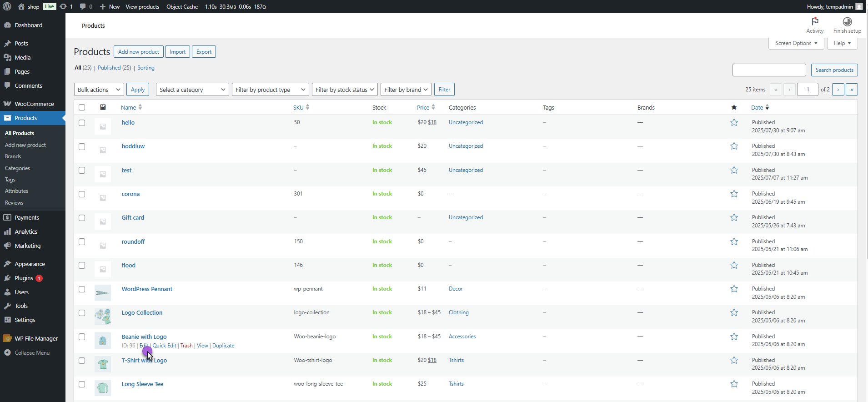The image size is (868, 402).
Task: Open Logo Collection product thumbnail
Action: click(103, 317)
